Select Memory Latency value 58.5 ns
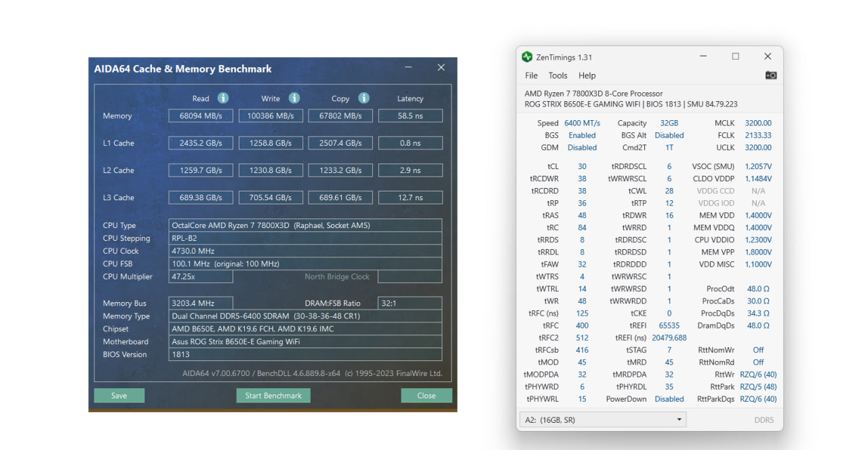 pyautogui.click(x=410, y=116)
